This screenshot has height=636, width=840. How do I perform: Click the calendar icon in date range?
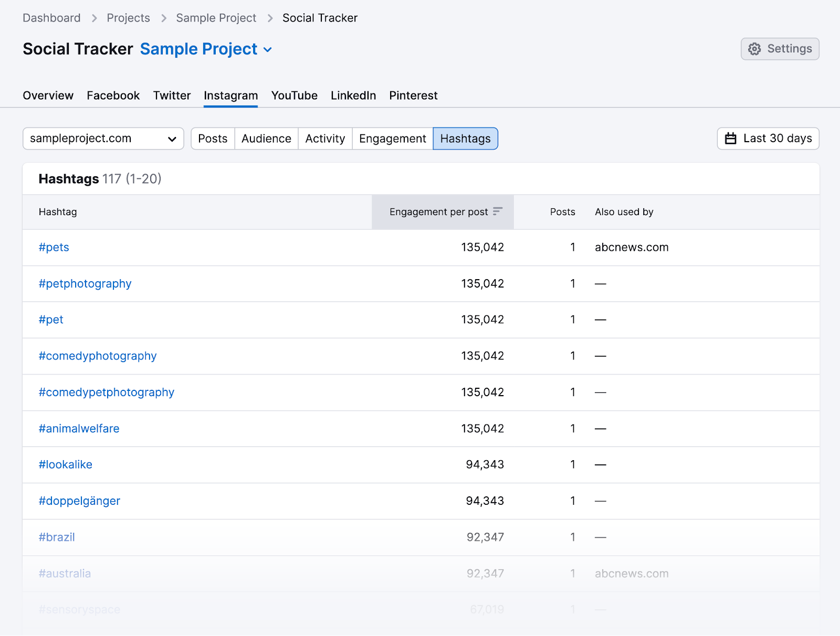click(x=731, y=139)
